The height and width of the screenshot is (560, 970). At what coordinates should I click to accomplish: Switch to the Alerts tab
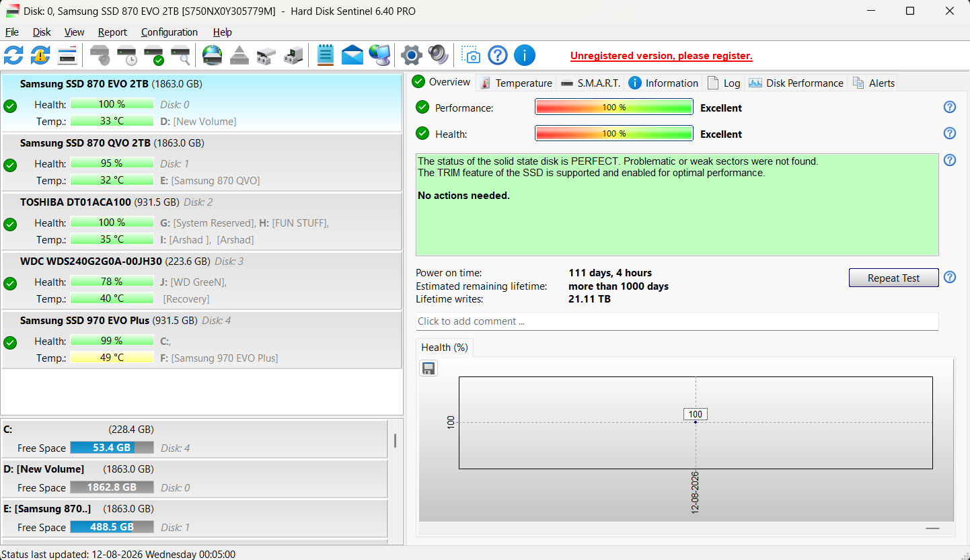874,83
